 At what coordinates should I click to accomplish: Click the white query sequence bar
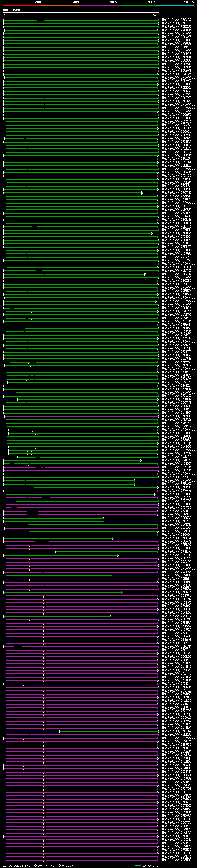tap(81, 13)
